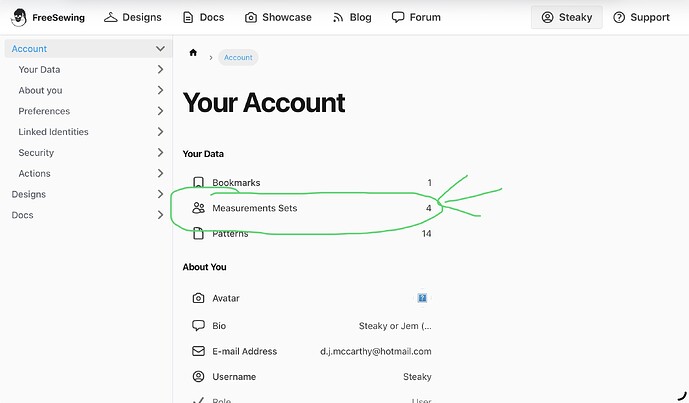Image resolution: width=689 pixels, height=403 pixels.
Task: Click the Patterns page icon
Action: pos(198,233)
